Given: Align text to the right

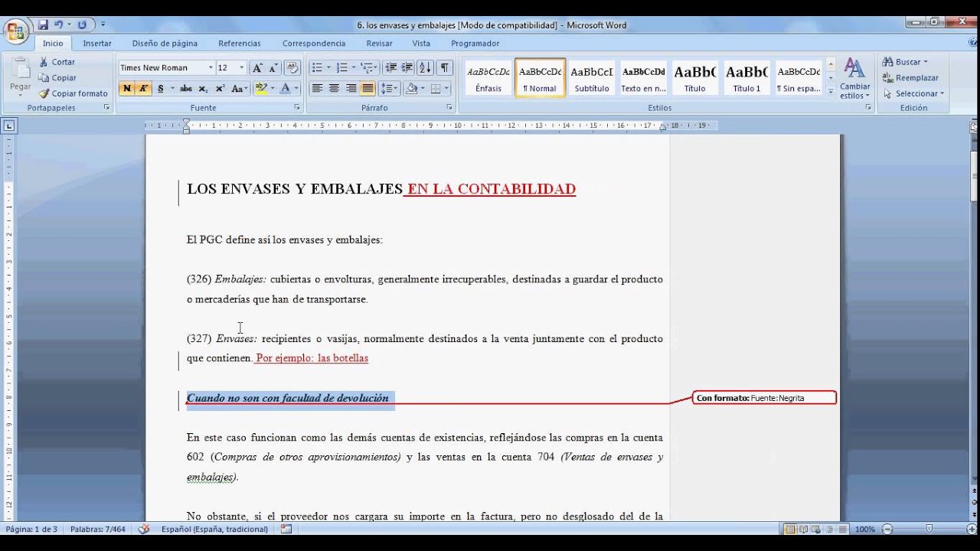Looking at the screenshot, I should click(351, 88).
